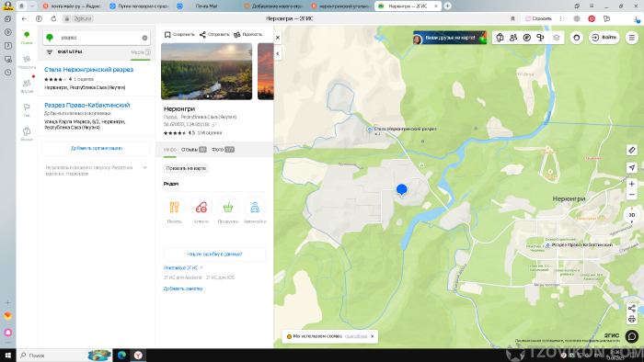Collapse the info panel with arrow
Viewport: 644px width, 362px height.
click(x=278, y=53)
